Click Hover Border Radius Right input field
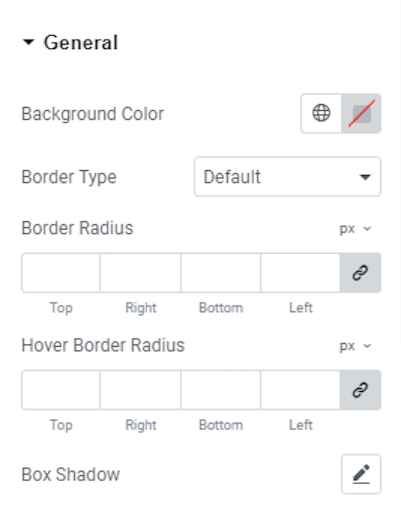Viewport: 401px width, 532px height. click(140, 390)
